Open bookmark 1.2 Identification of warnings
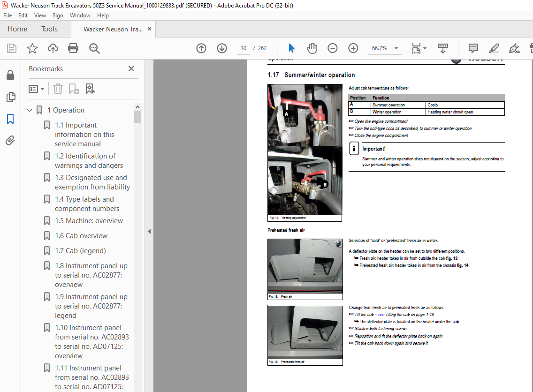Viewport: 533px width, 392px height. click(x=89, y=161)
